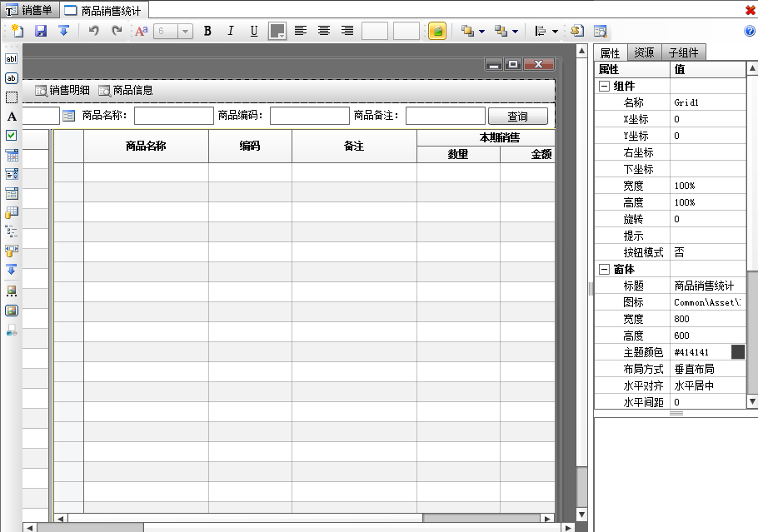Align text right
Image resolution: width=758 pixels, height=532 pixels.
[x=347, y=31]
